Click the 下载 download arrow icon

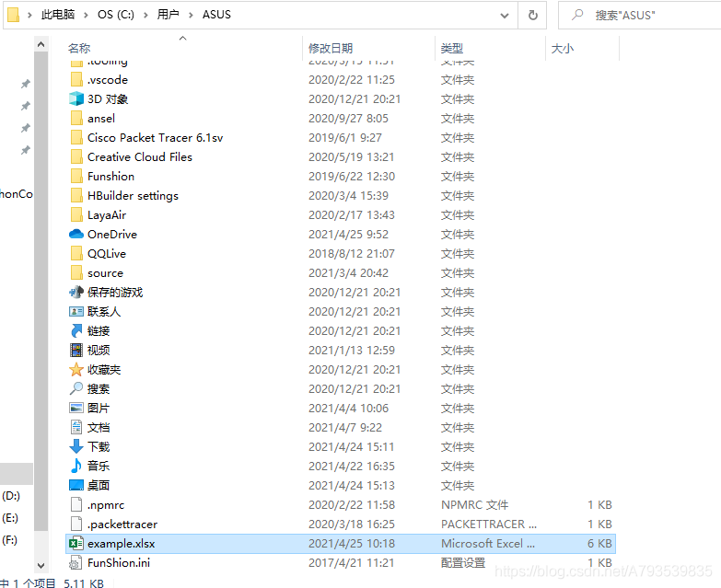tap(76, 446)
